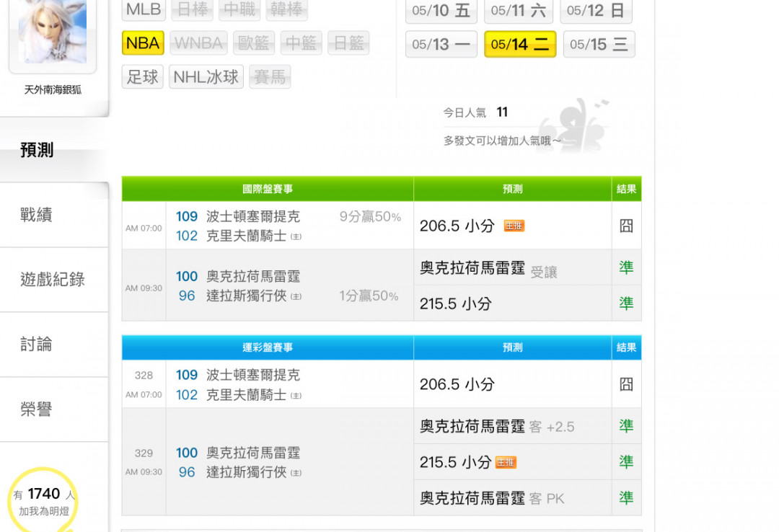Select the WNBA sport filter
The width and height of the screenshot is (779, 532).
pos(198,43)
